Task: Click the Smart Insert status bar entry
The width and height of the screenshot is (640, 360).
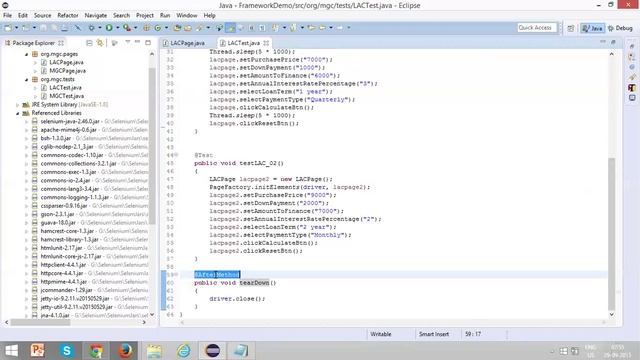Action: tap(434, 334)
